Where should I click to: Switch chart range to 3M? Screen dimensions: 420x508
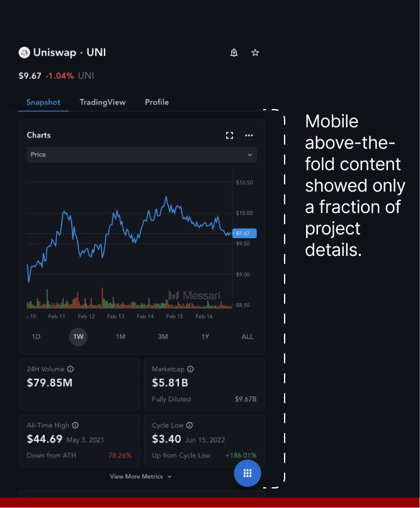162,337
